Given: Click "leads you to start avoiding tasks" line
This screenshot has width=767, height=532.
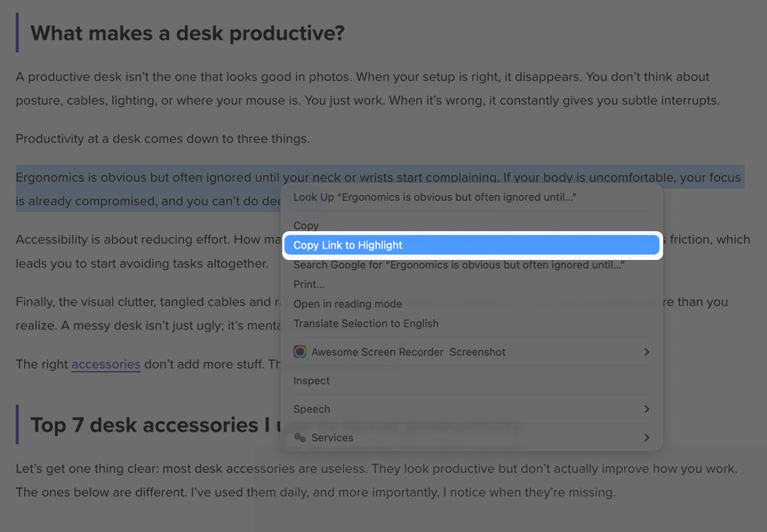Looking at the screenshot, I should click(x=142, y=263).
